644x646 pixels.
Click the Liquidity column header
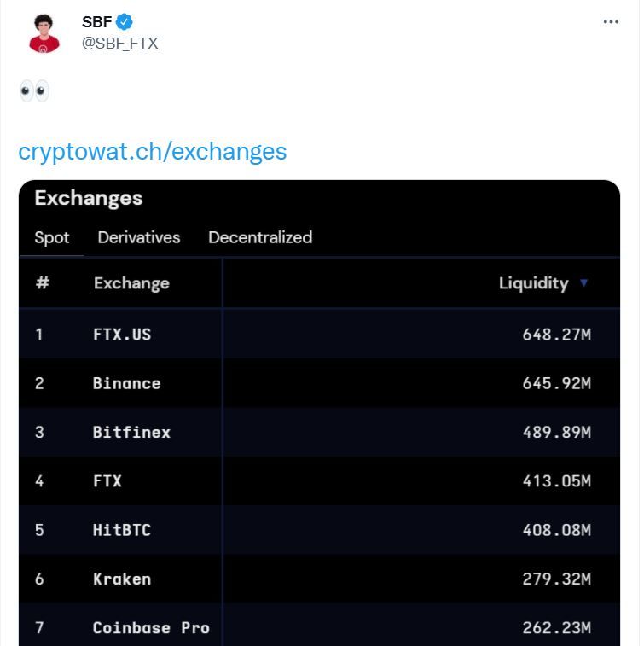point(533,283)
